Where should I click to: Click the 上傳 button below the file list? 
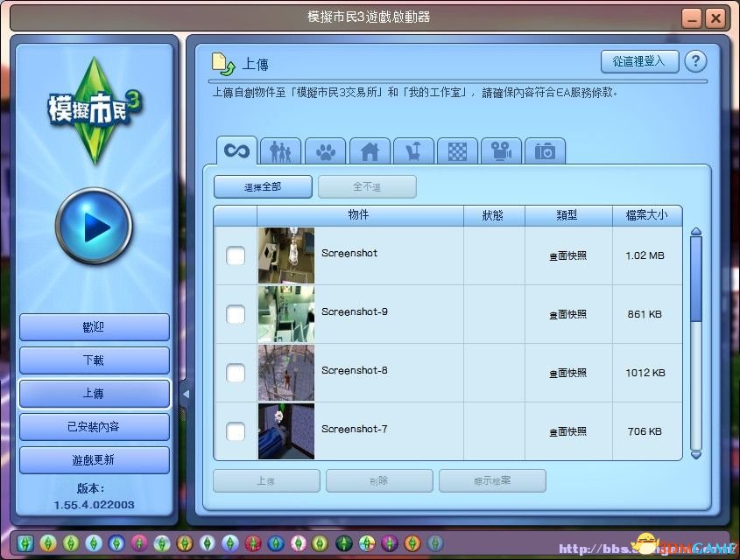[266, 480]
